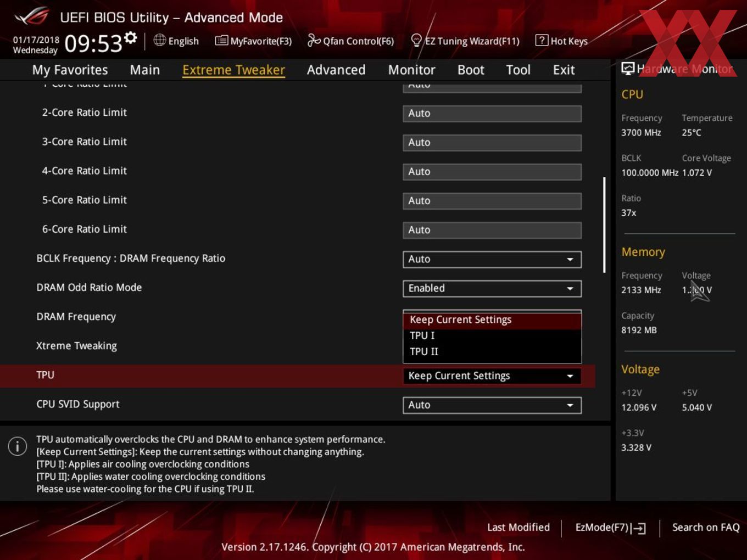The height and width of the screenshot is (560, 747).
Task: Click the English language button
Action: coord(176,41)
